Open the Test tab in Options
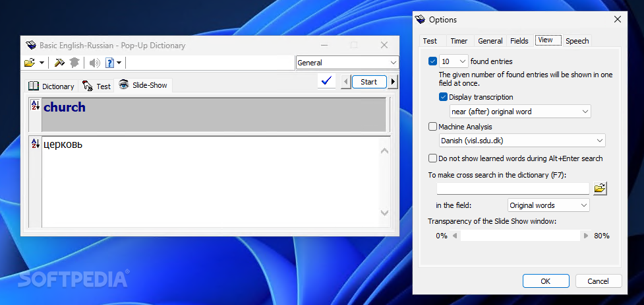644x305 pixels. point(430,41)
